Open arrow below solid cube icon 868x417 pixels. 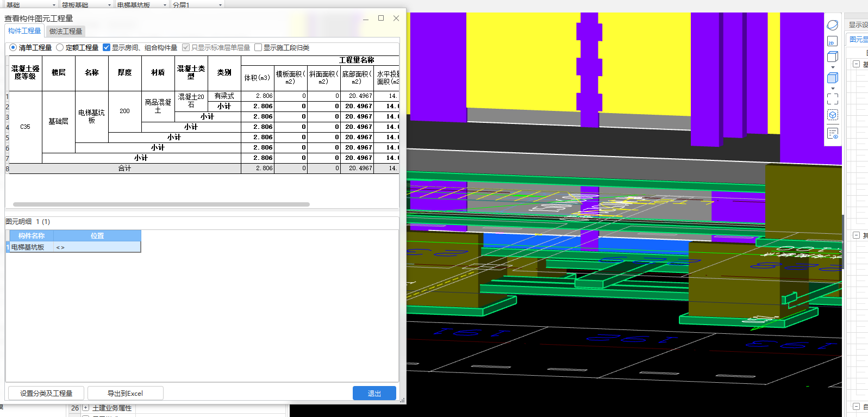click(x=833, y=89)
